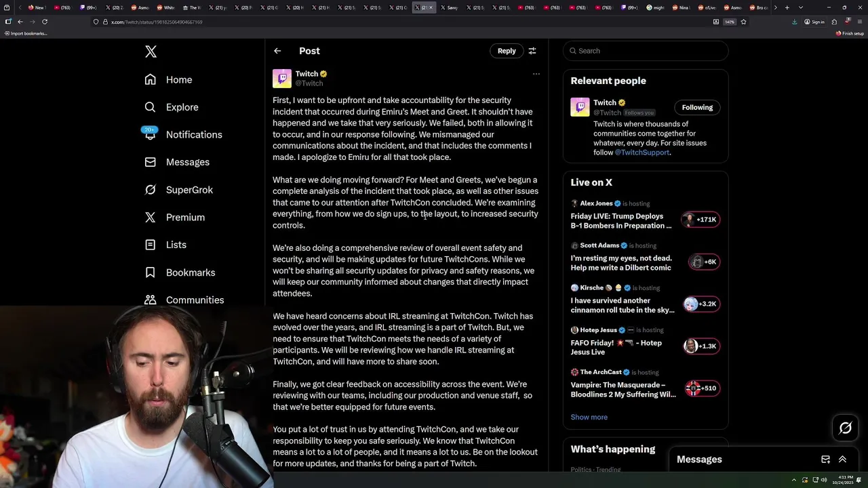Open Notifications with 20+ badge
This screenshot has width=868, height=488.
click(x=183, y=134)
